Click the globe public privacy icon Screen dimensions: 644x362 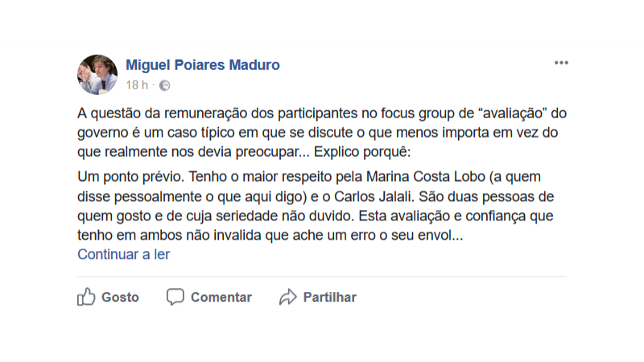pyautogui.click(x=164, y=85)
